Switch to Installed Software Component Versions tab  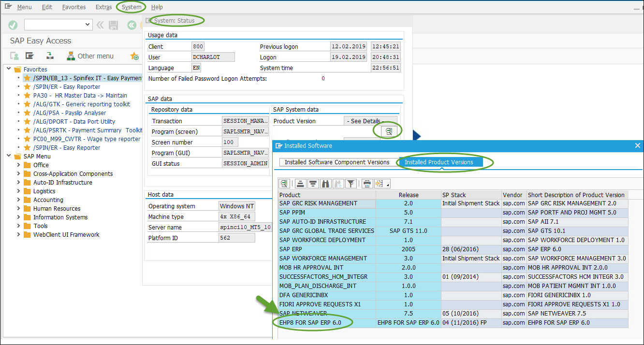(337, 162)
